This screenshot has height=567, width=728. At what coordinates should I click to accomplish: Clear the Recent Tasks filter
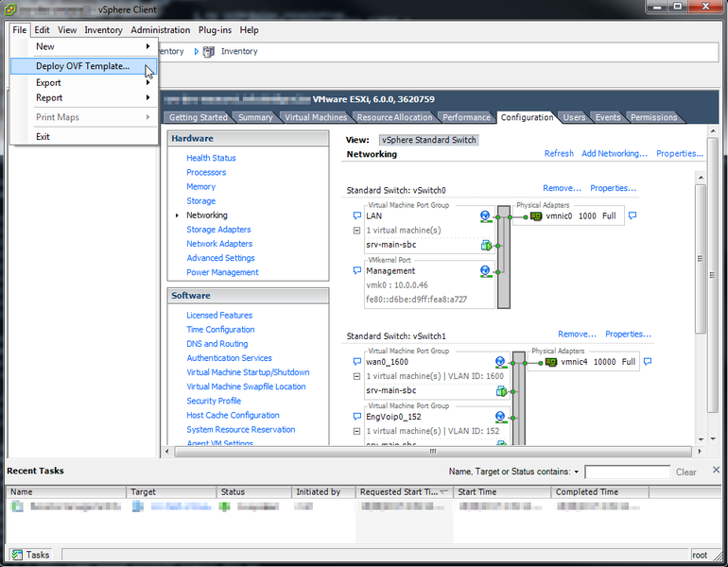[685, 472]
